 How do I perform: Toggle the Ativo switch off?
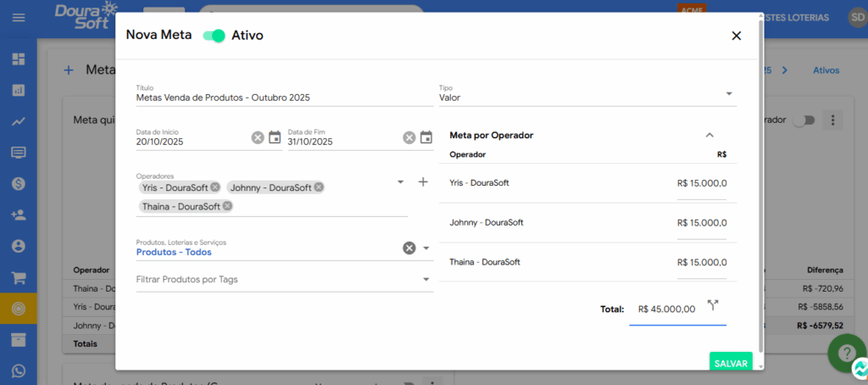click(x=214, y=36)
